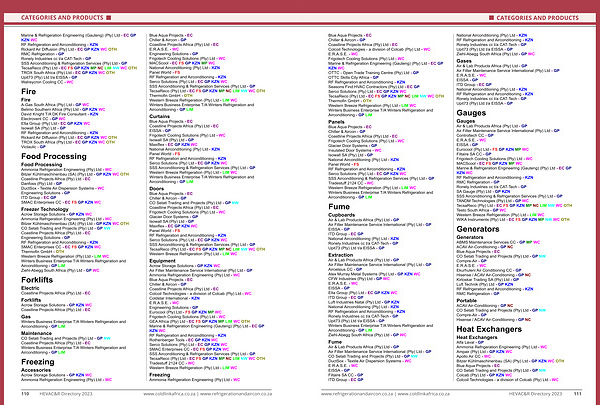Viewport: 600px width, 405px height.
Task: Open www.refrigerationandaircon.co.za link on page 111 footer
Action: pyautogui.click(x=357, y=394)
